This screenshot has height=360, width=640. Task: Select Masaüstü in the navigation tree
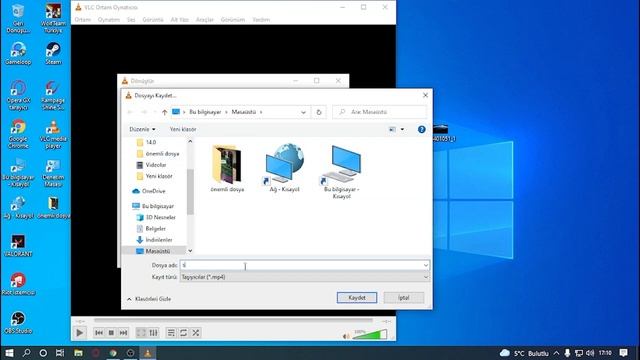pos(157,251)
